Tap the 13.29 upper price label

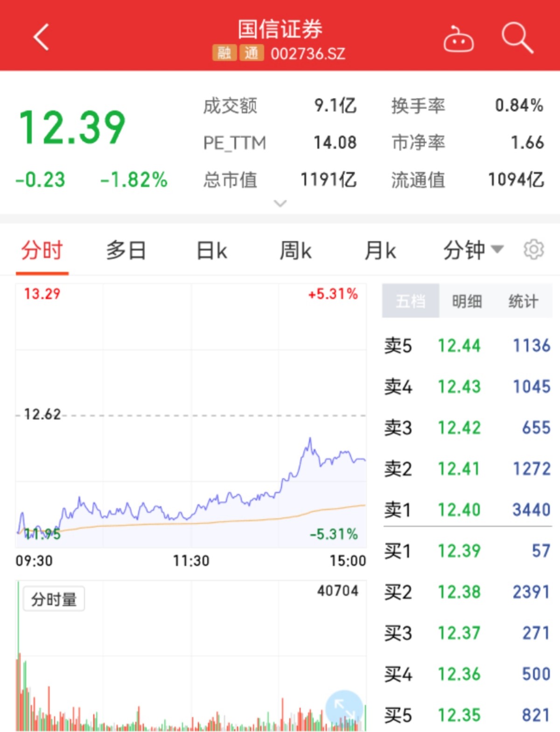tap(42, 294)
